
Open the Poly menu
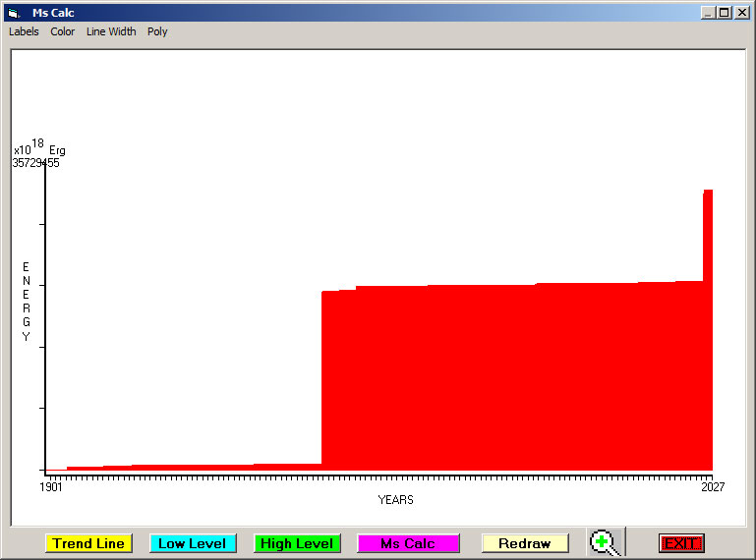[x=157, y=31]
